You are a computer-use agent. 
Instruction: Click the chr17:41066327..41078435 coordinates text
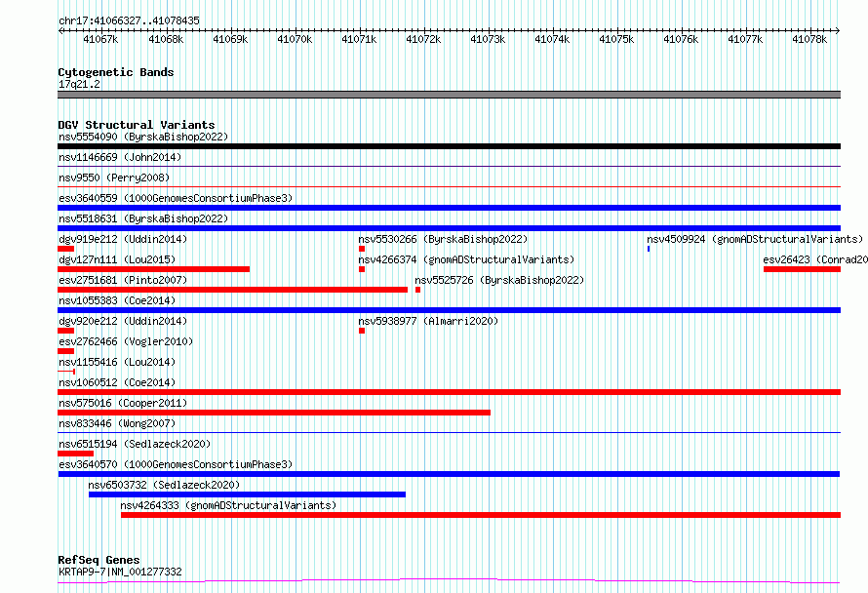coord(129,21)
